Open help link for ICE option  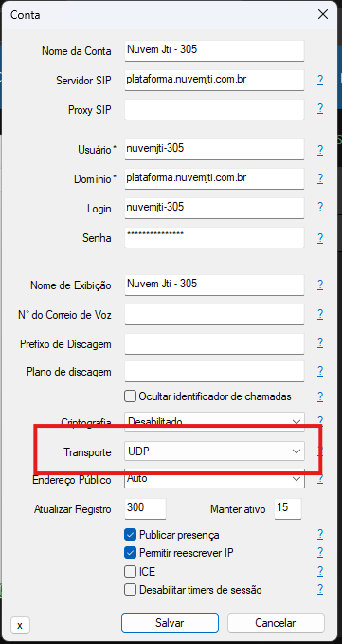point(320,571)
